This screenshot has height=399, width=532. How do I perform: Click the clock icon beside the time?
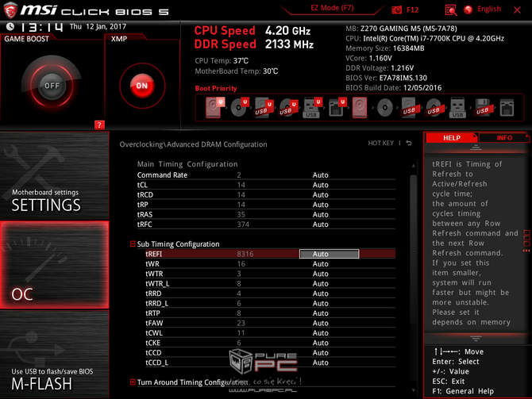click(x=10, y=26)
